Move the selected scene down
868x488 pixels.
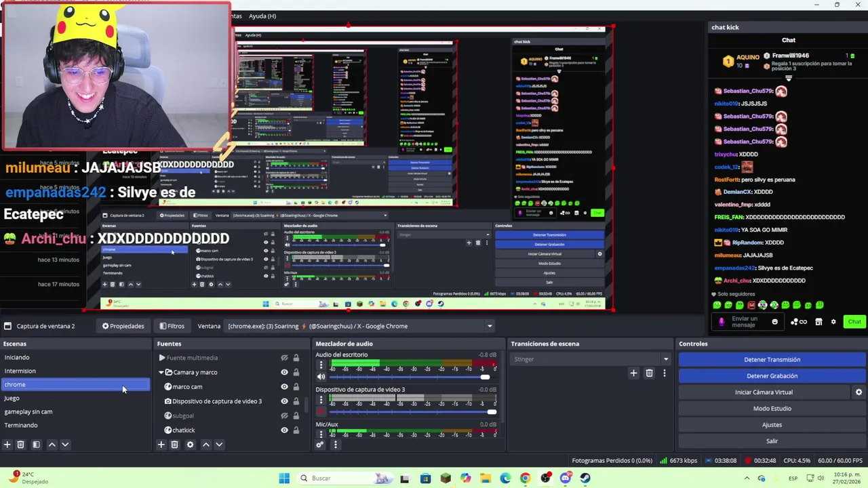pyautogui.click(x=65, y=445)
